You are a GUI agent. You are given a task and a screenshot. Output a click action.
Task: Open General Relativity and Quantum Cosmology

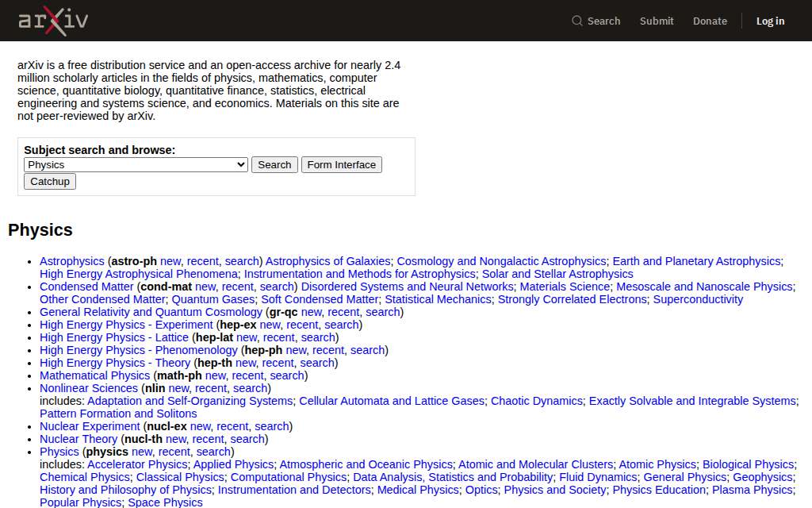[x=151, y=312]
